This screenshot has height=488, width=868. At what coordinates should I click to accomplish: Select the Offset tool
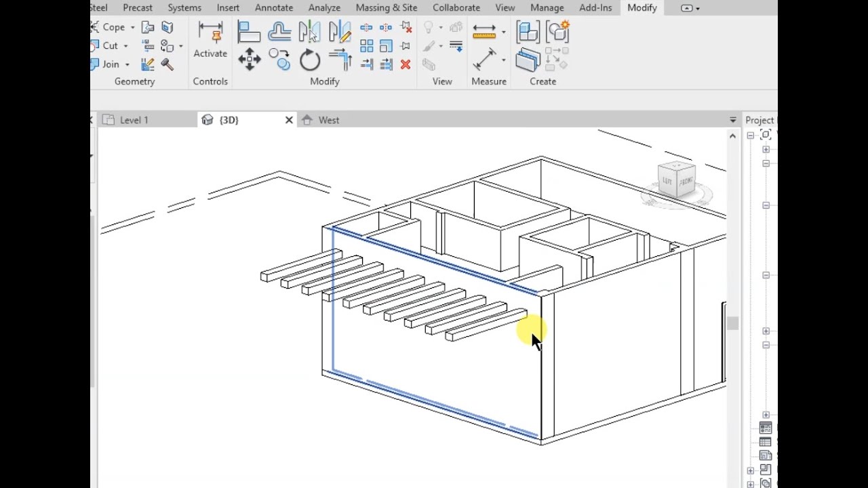pos(279,32)
